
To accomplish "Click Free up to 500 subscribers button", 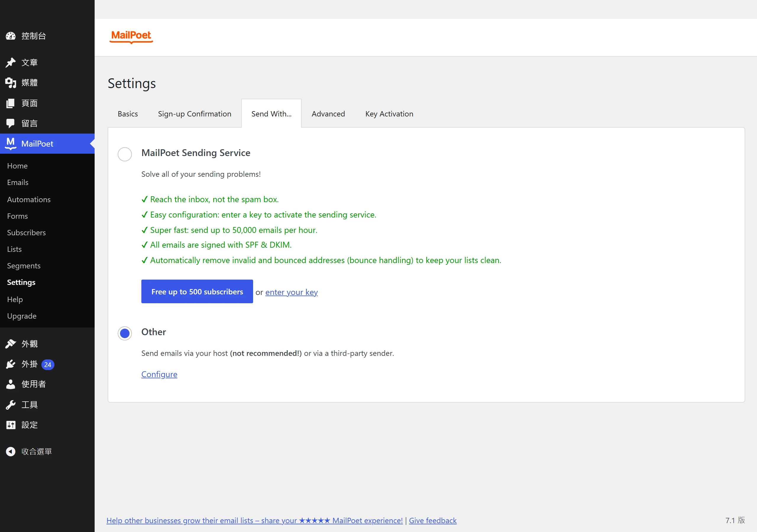I will (x=197, y=291).
